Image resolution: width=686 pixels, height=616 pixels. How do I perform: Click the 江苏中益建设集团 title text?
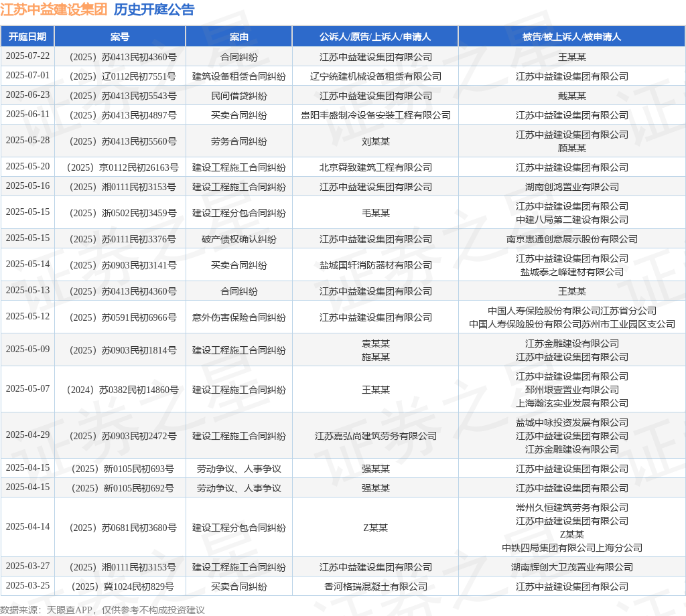54,9
